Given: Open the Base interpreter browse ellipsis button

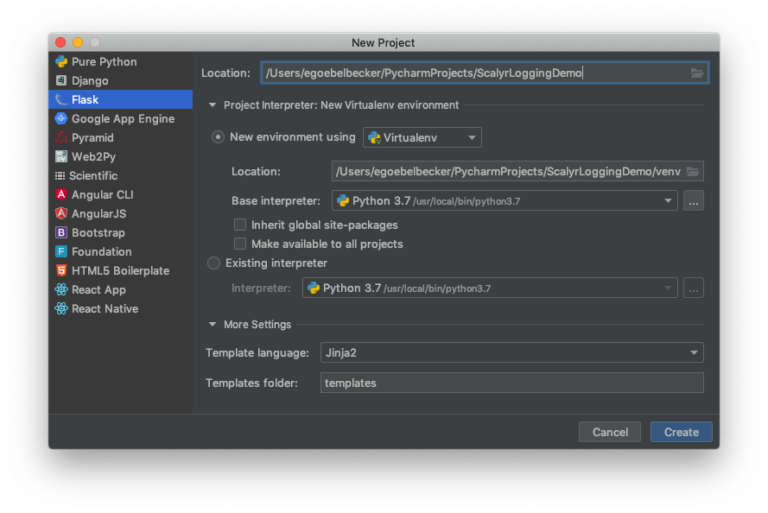Looking at the screenshot, I should 694,201.
